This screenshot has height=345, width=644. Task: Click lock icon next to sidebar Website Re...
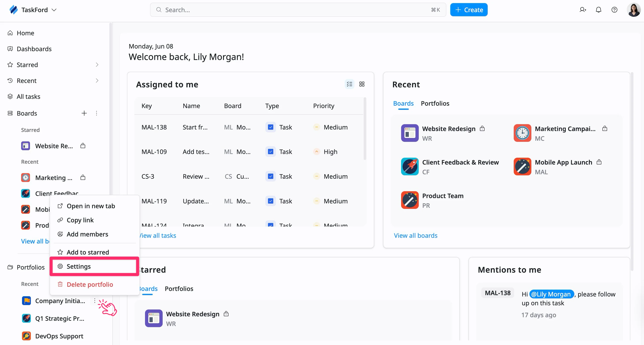pos(83,146)
